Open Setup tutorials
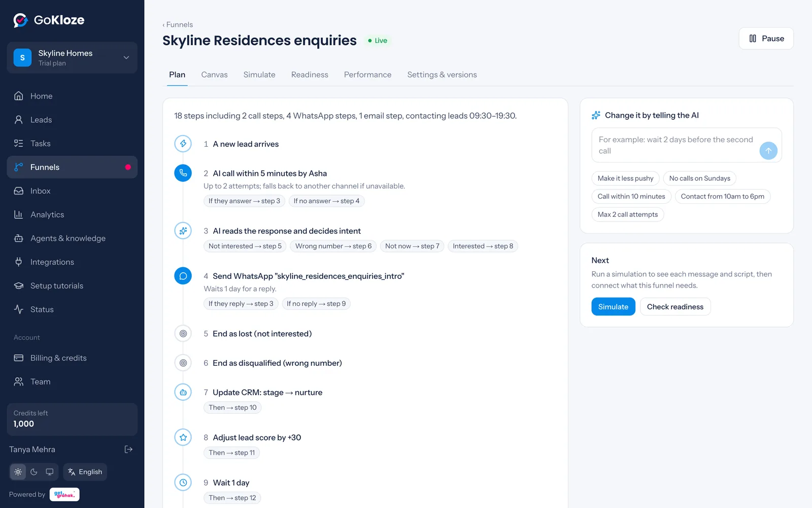The height and width of the screenshot is (508, 812). click(x=72, y=285)
